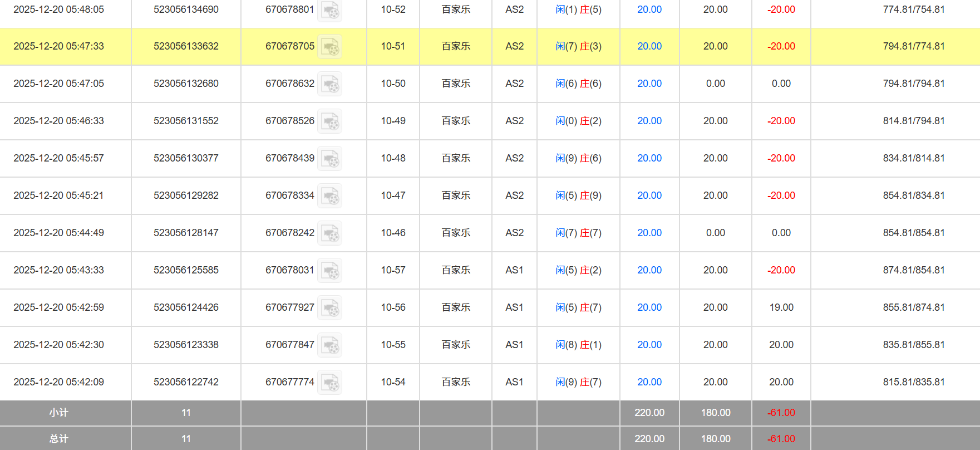Click the 小计 subtotal row label
Viewport: 980px width, 450px height.
(58, 413)
